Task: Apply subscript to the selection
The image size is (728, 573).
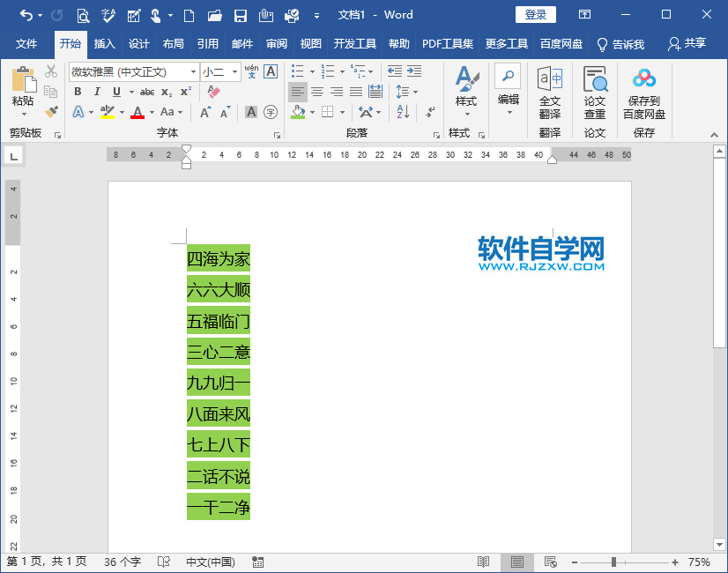Action: point(166,91)
